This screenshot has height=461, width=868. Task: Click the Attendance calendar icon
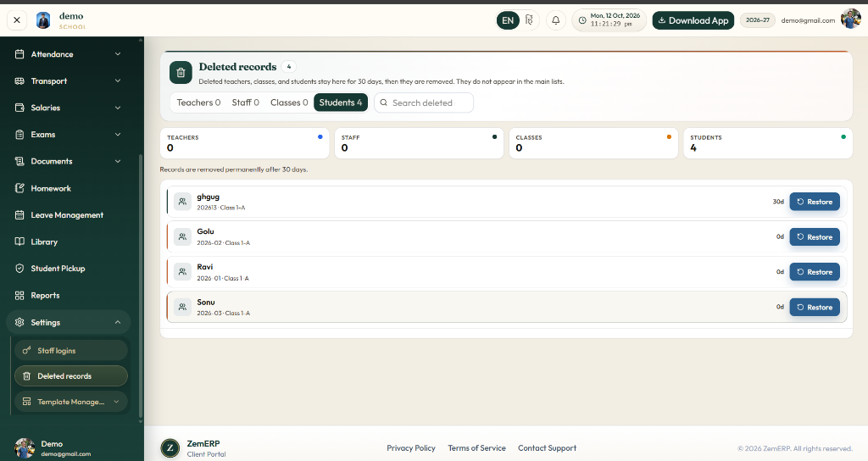click(x=19, y=54)
